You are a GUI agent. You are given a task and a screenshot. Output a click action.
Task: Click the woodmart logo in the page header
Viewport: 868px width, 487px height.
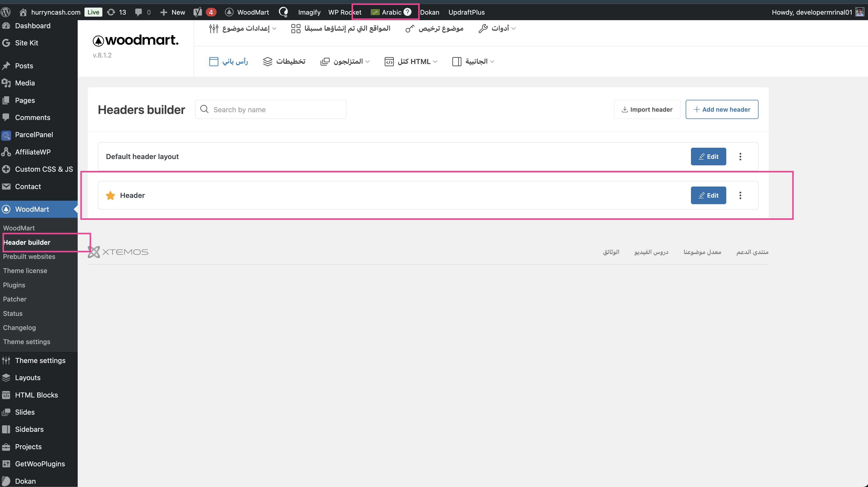click(x=135, y=40)
